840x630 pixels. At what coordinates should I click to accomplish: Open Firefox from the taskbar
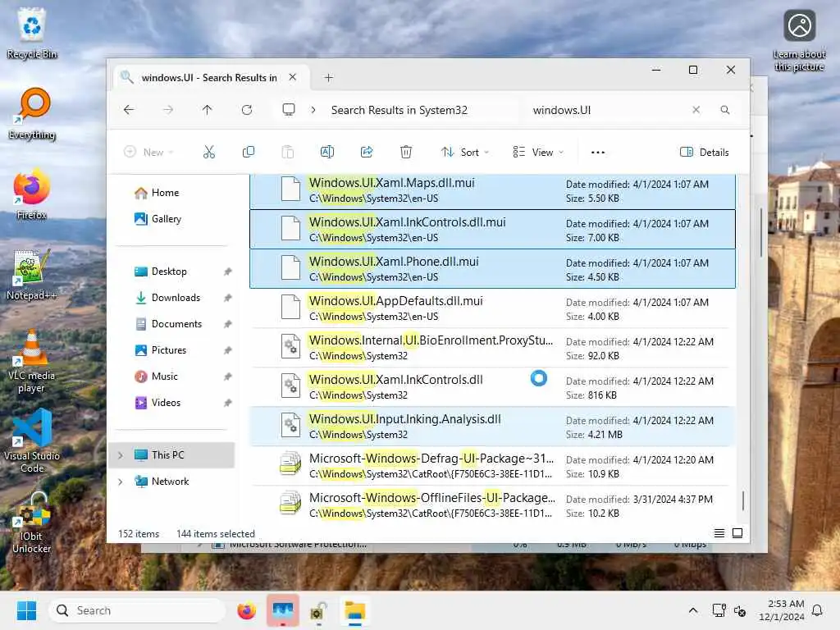pyautogui.click(x=246, y=610)
